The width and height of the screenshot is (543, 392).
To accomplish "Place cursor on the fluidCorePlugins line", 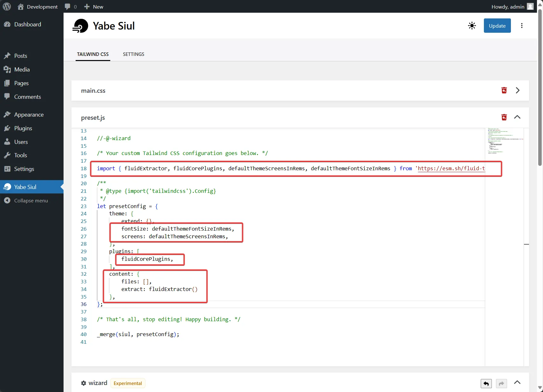I will click(147, 259).
